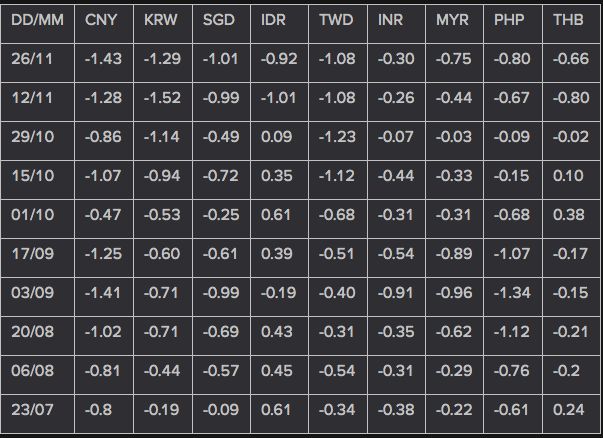Click the IDR column header
The image size is (603, 438).
(279, 23)
